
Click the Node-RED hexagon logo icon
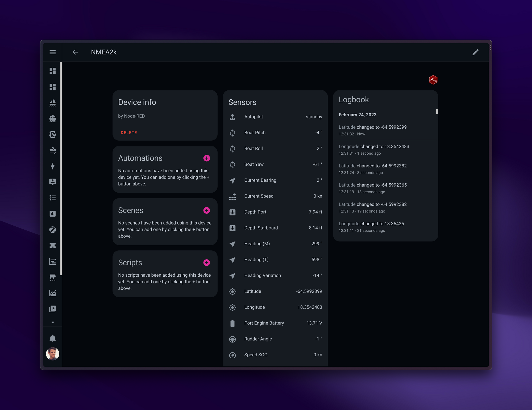pyautogui.click(x=433, y=79)
